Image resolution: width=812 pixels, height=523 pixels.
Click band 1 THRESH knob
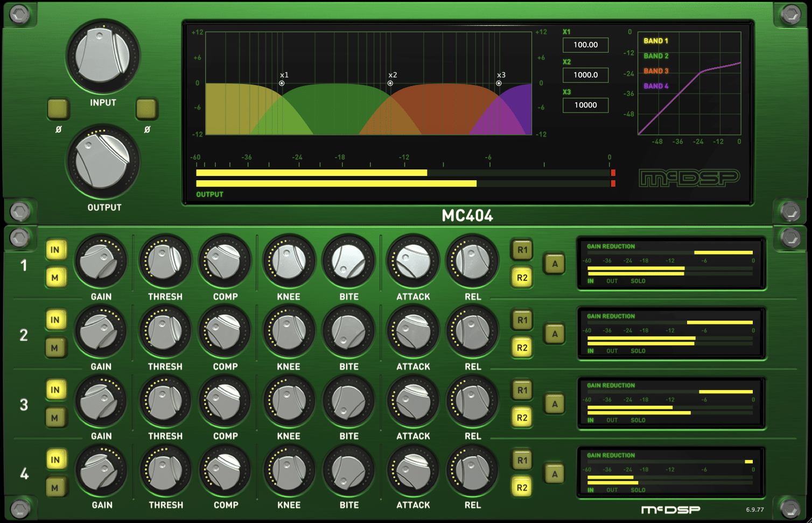165,261
